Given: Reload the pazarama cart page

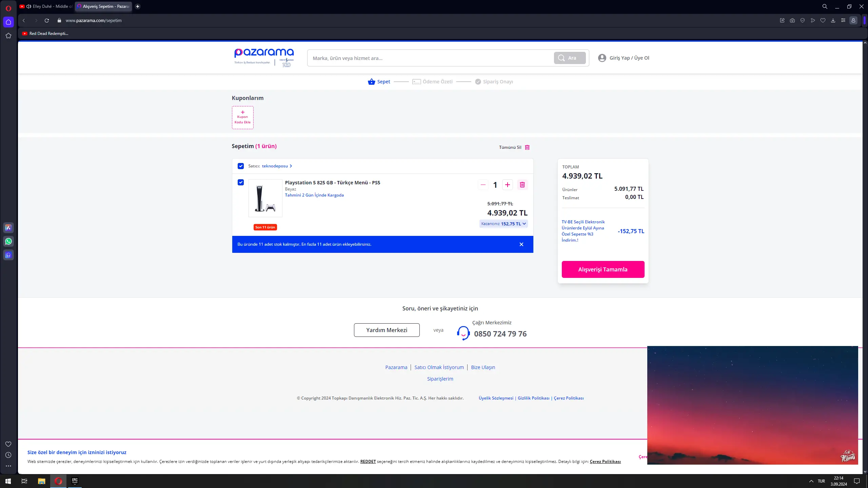Looking at the screenshot, I should 47,20.
